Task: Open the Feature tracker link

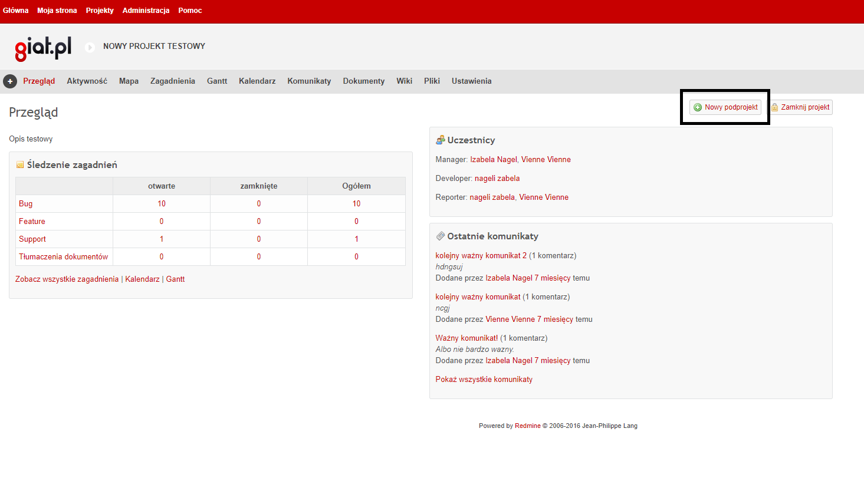Action: click(x=32, y=222)
